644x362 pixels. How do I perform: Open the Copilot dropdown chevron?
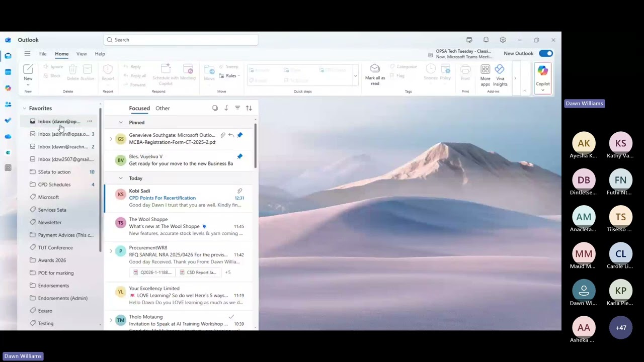tap(542, 90)
